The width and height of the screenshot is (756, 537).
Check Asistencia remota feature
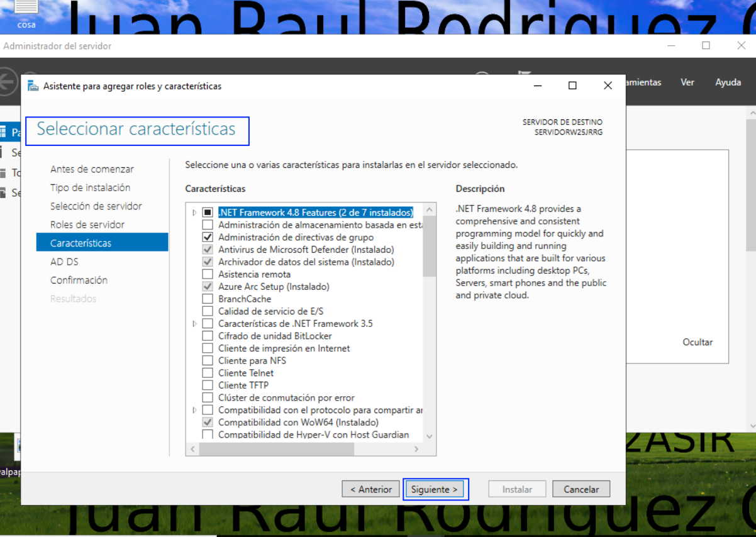point(208,274)
